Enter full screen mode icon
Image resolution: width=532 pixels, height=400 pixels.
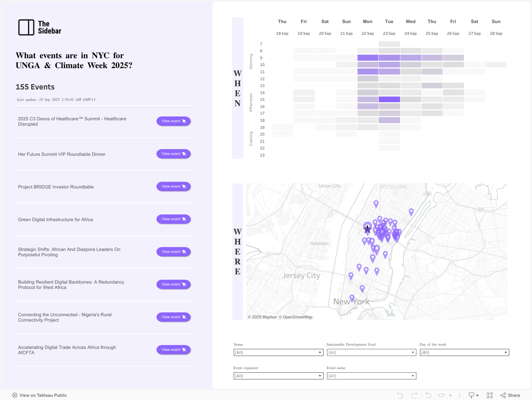(x=490, y=395)
